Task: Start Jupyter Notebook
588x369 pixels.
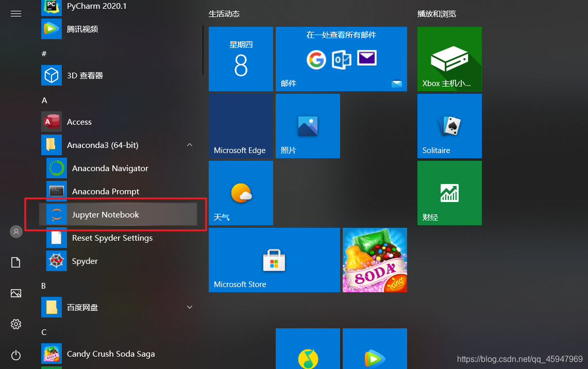Action: [118, 215]
